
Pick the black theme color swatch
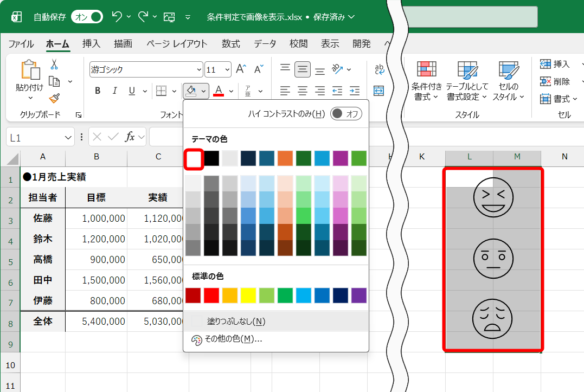pyautogui.click(x=211, y=158)
